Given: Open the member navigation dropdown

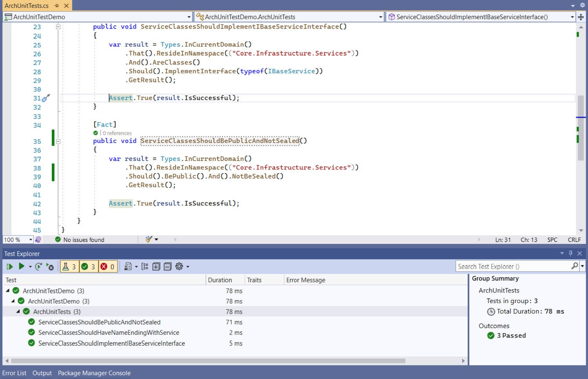Looking at the screenshot, I should (481, 17).
